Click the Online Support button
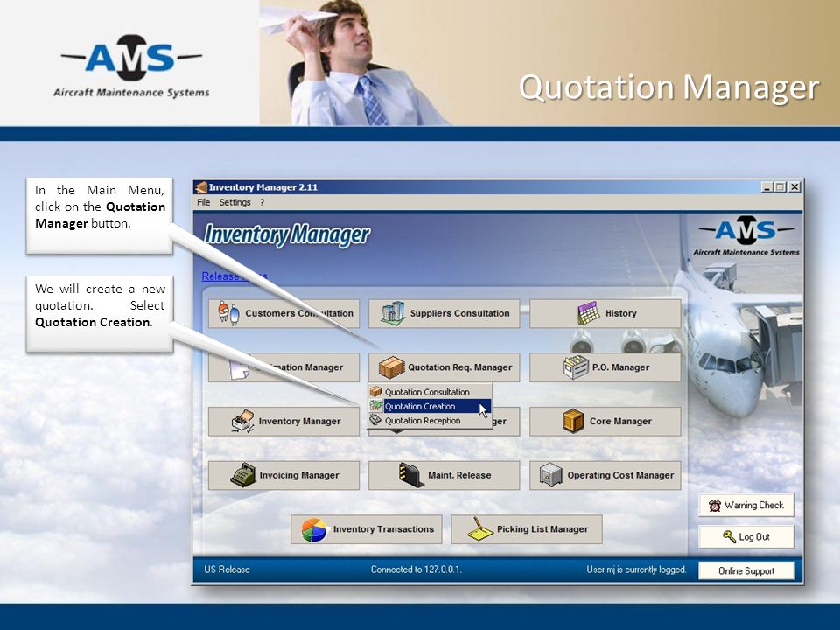Viewport: 840px width, 630px height. [746, 571]
